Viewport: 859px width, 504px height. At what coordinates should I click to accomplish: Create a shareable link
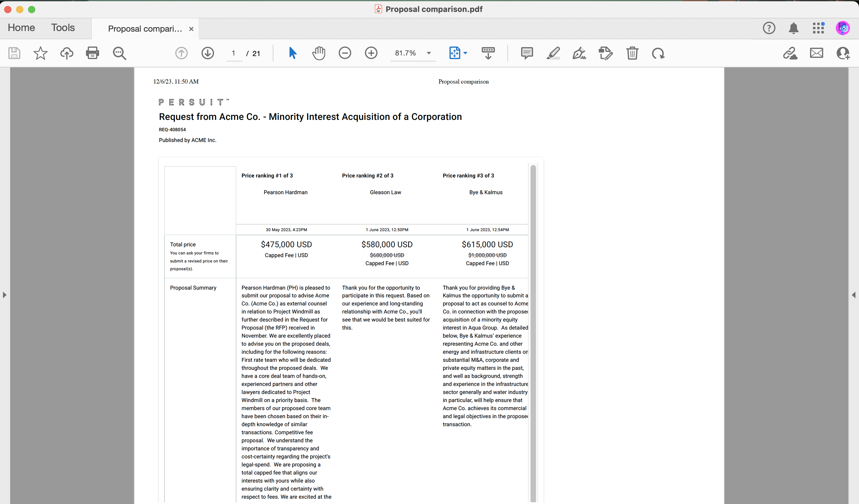pos(790,53)
